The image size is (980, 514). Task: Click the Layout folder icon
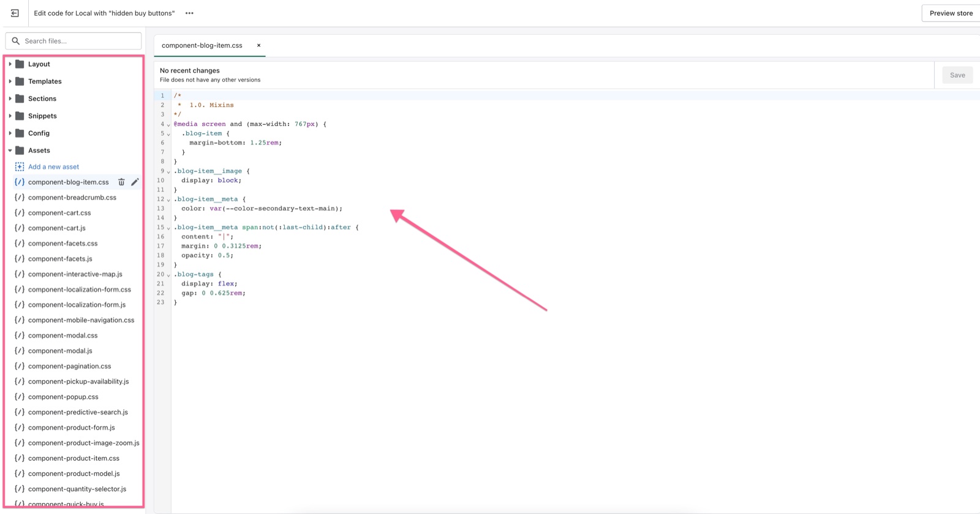(20, 64)
